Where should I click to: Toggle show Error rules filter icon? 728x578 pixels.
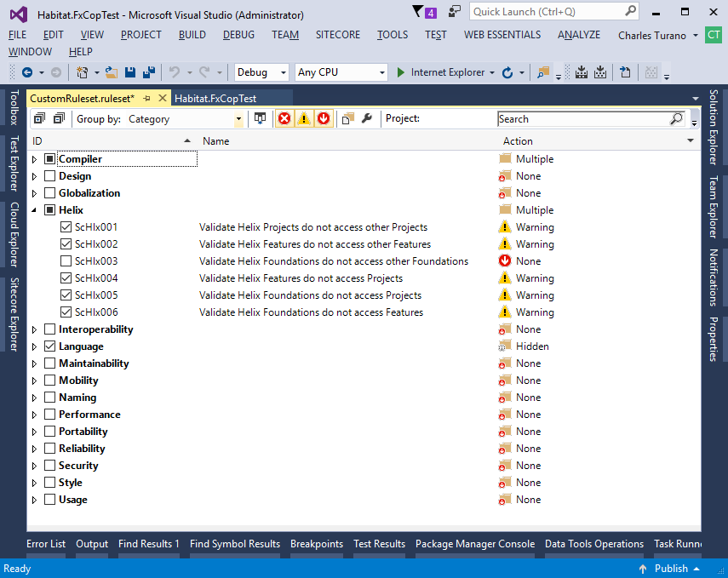(284, 119)
